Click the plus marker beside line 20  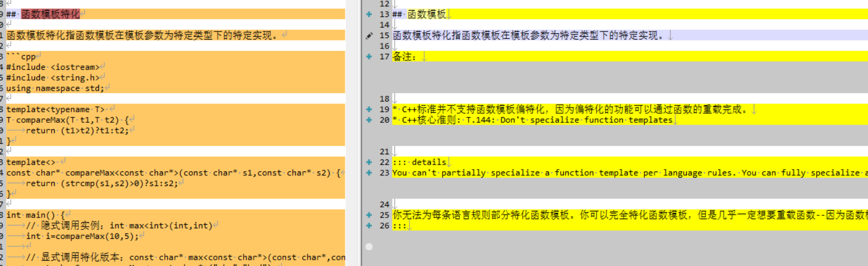coord(369,120)
